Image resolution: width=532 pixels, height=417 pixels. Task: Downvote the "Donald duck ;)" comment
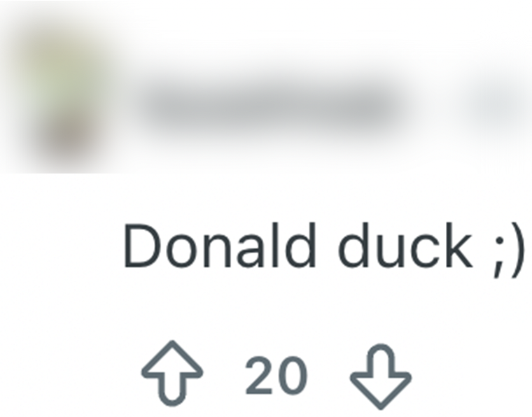[x=381, y=375]
